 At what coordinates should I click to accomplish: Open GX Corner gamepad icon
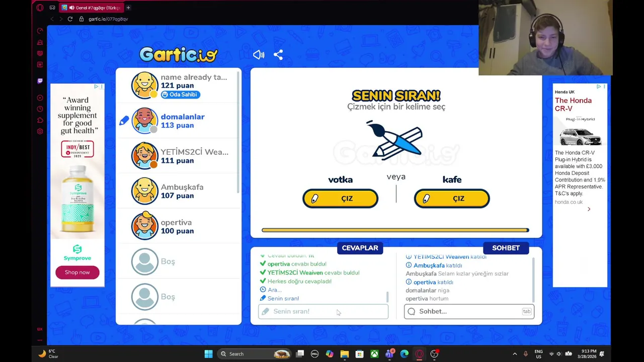tap(52, 8)
